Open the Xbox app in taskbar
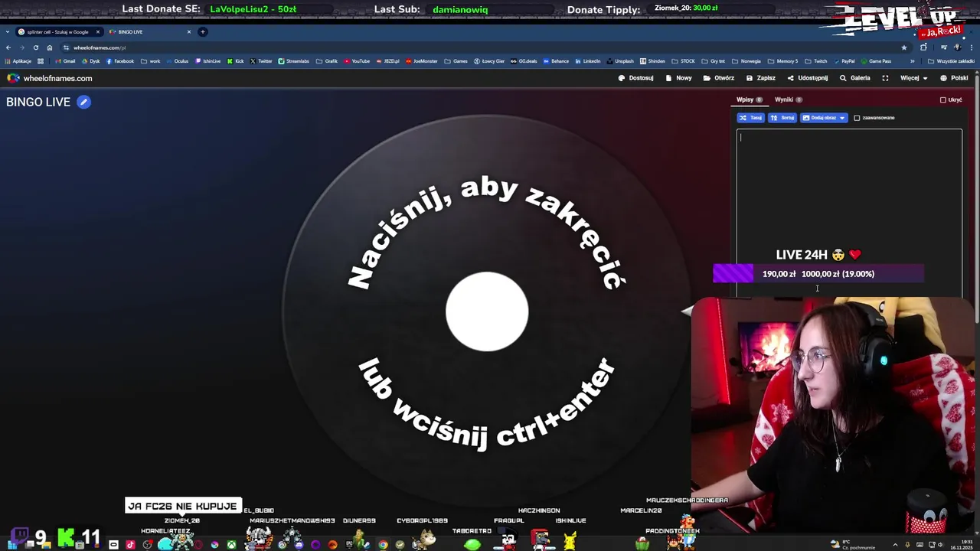Screen dimensions: 980x551 230,545
